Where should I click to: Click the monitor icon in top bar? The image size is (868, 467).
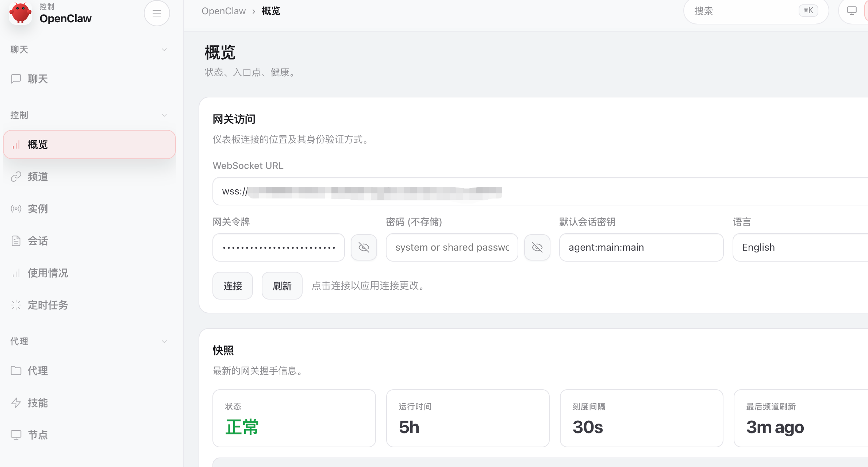point(852,11)
